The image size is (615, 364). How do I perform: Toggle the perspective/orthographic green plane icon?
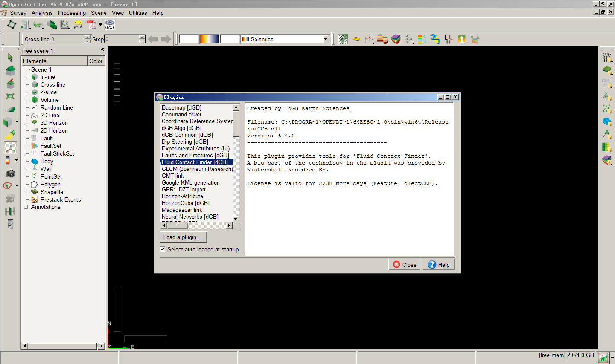point(10,109)
